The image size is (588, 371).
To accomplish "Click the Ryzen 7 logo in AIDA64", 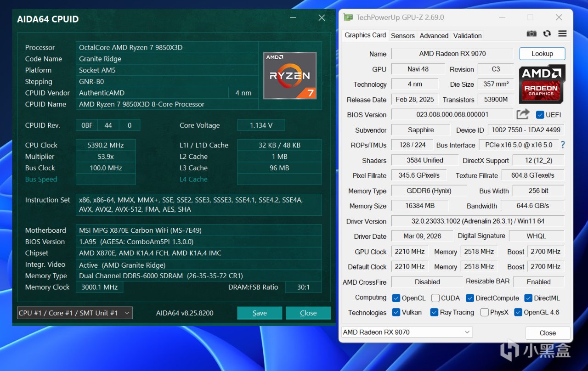I will [x=290, y=75].
